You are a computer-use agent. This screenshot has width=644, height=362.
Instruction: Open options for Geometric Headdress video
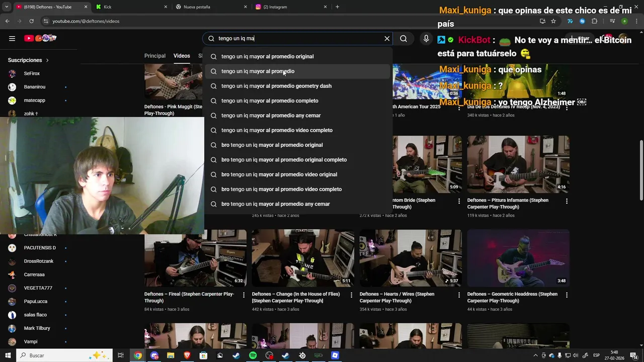(x=567, y=295)
